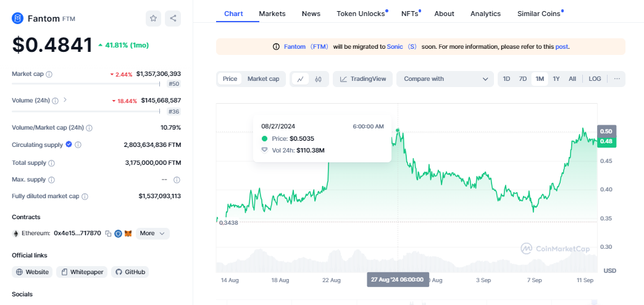Image resolution: width=644 pixels, height=305 pixels.
Task: Set chart range to All
Action: tap(572, 79)
